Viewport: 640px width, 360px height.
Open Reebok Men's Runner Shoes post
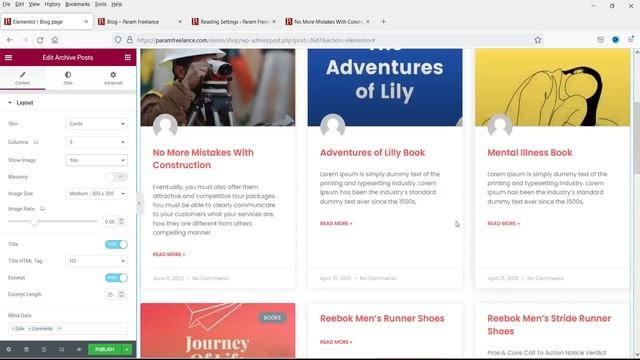click(x=382, y=318)
